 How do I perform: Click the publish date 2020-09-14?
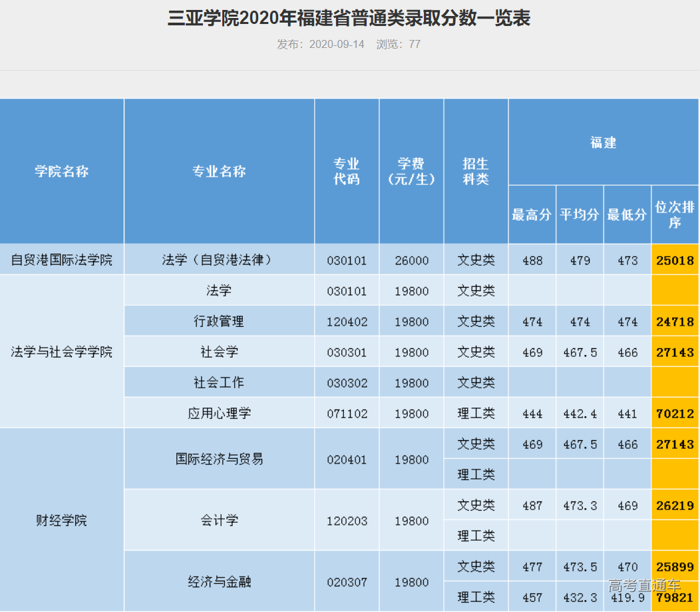pyautogui.click(x=316, y=44)
